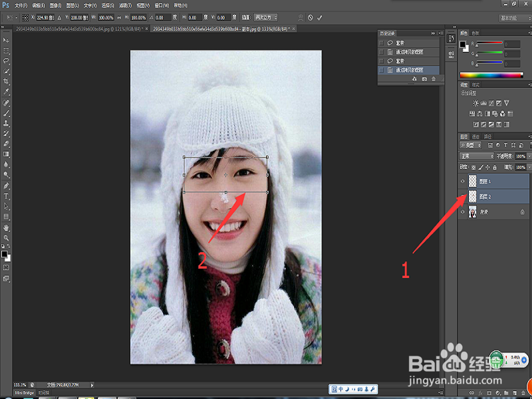The height and width of the screenshot is (399, 532).
Task: Delete current state in History panel
Action: coord(434,79)
